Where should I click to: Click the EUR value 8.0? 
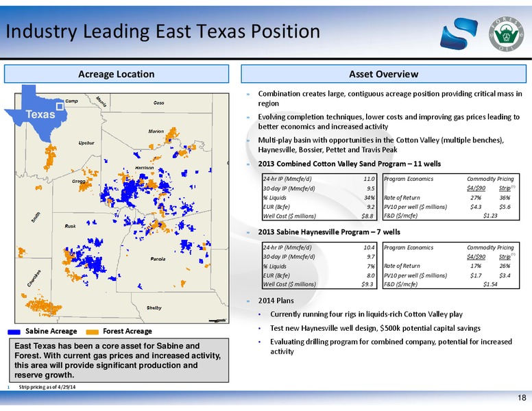coord(370,275)
